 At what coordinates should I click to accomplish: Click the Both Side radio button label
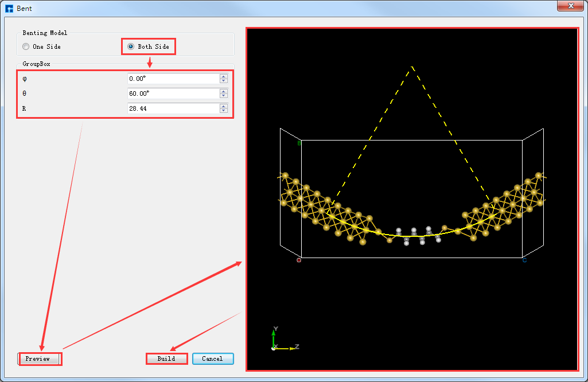point(153,46)
